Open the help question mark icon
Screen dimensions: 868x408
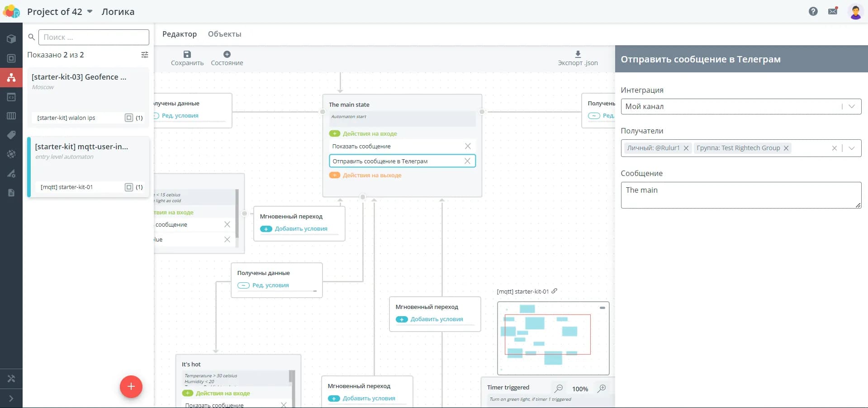pyautogui.click(x=813, y=11)
